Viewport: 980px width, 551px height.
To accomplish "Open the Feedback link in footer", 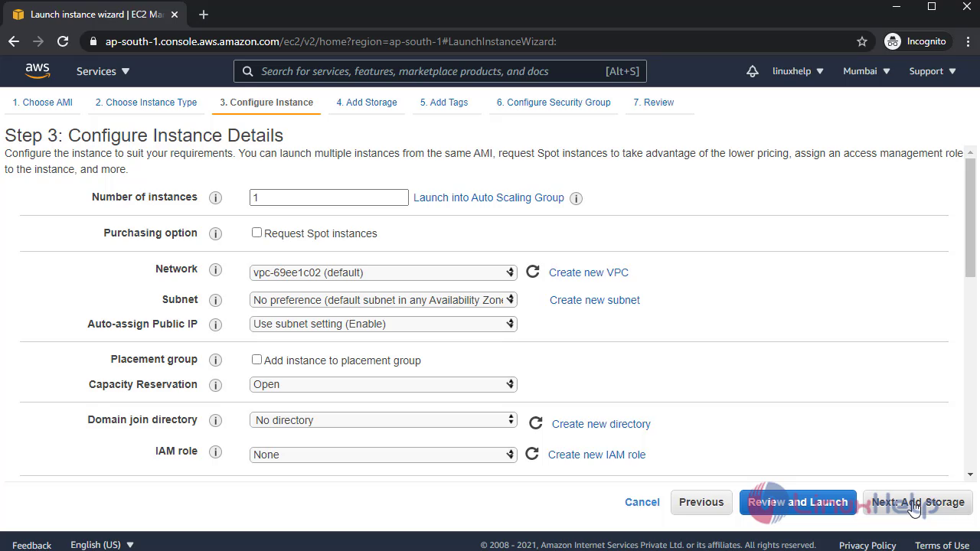I will pos(31,545).
